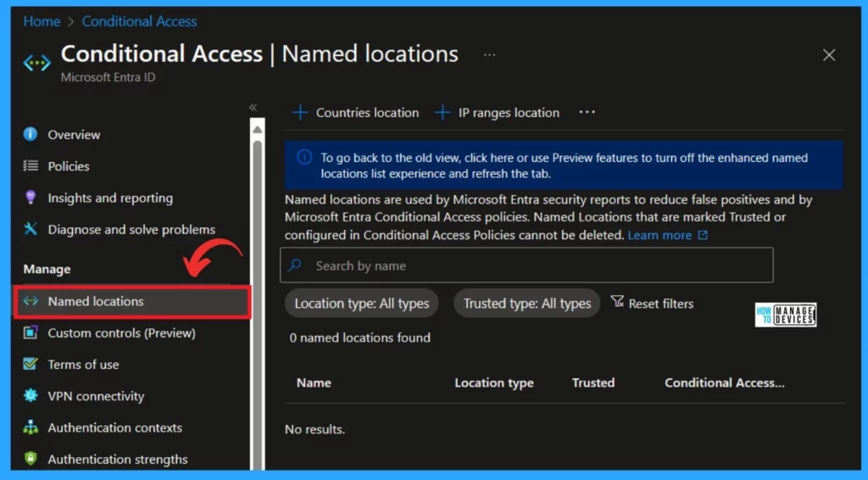This screenshot has height=480, width=868.
Task: Click Reset filters
Action: coord(652,304)
